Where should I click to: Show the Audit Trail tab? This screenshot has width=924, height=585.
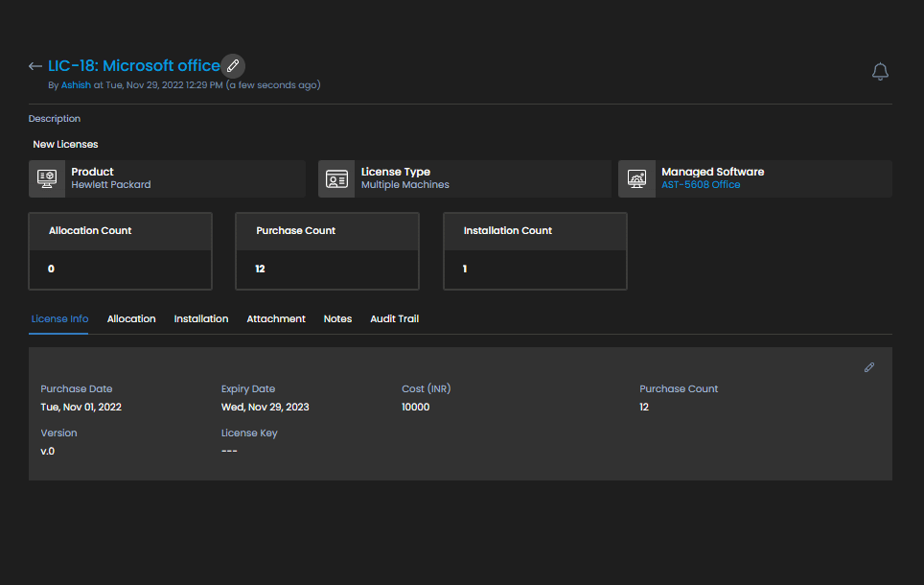[394, 318]
